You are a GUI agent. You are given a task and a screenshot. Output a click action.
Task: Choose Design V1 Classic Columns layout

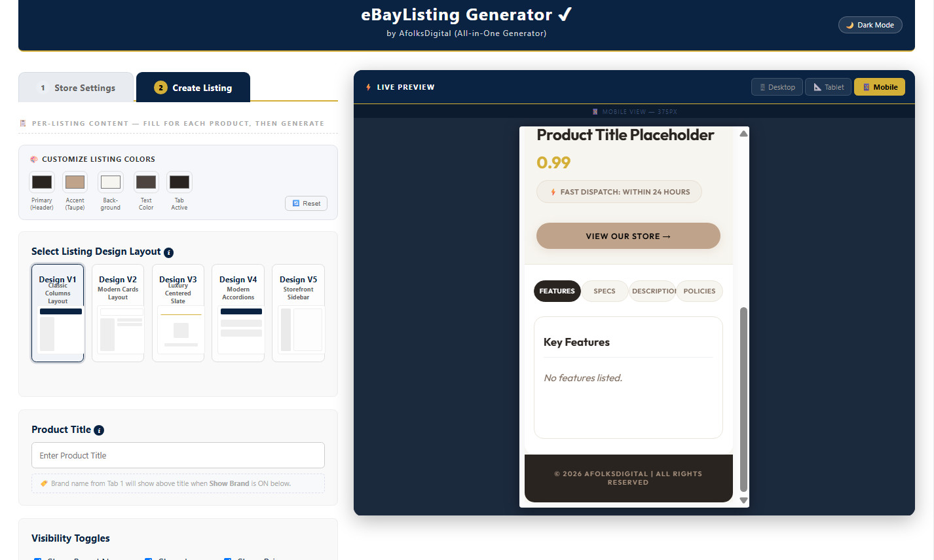tap(58, 313)
